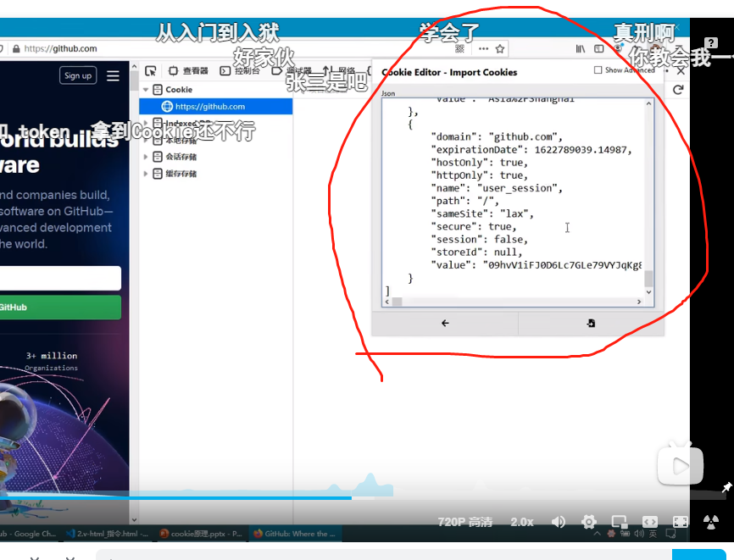
Task: Click the Json area's scroll-up arrow
Action: coord(648,103)
